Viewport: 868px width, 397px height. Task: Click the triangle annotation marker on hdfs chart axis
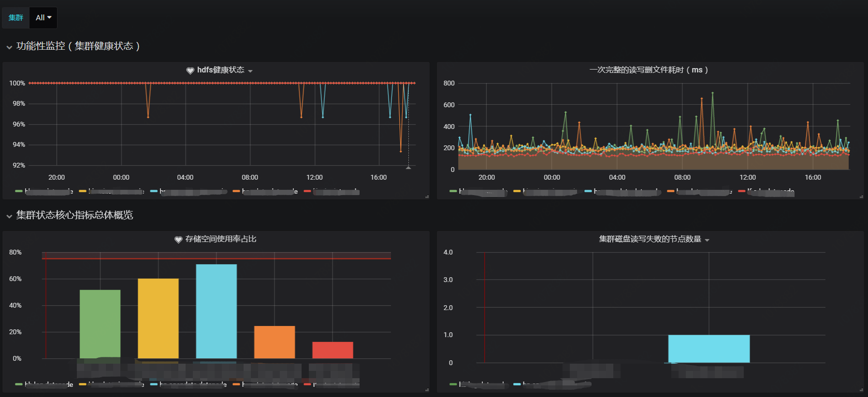point(408,168)
